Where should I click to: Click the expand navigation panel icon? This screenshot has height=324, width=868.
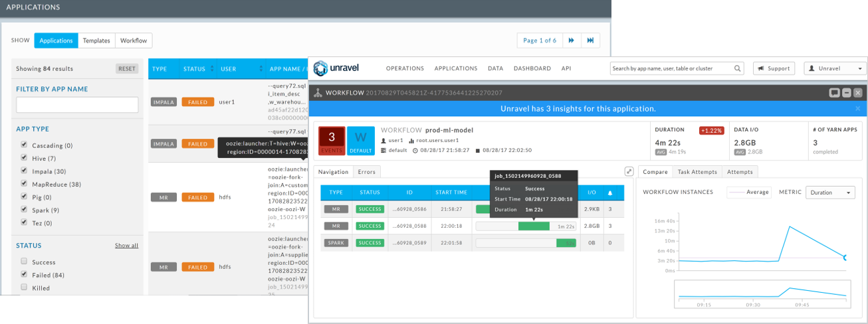point(629,171)
